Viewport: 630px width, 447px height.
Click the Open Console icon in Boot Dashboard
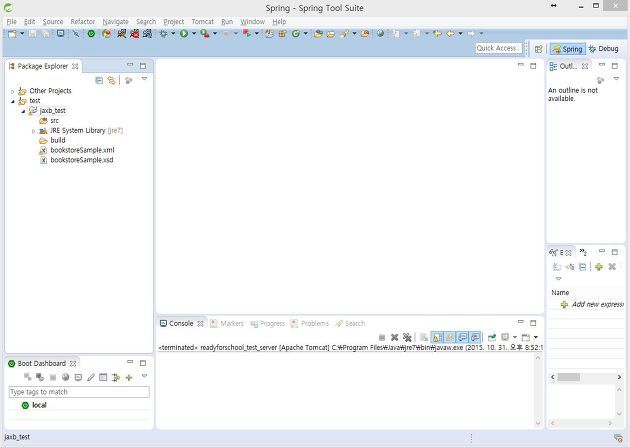pyautogui.click(x=78, y=377)
